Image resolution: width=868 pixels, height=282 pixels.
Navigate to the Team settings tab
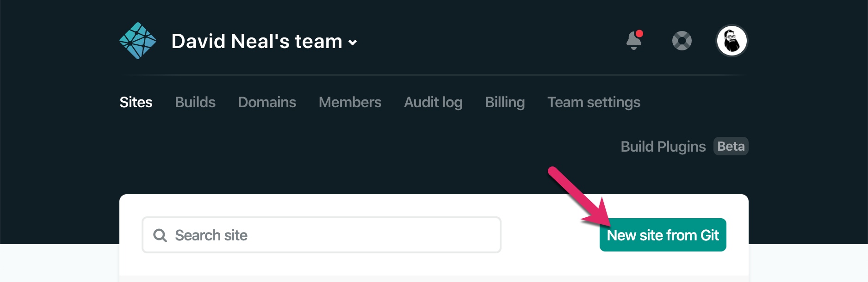coord(594,102)
